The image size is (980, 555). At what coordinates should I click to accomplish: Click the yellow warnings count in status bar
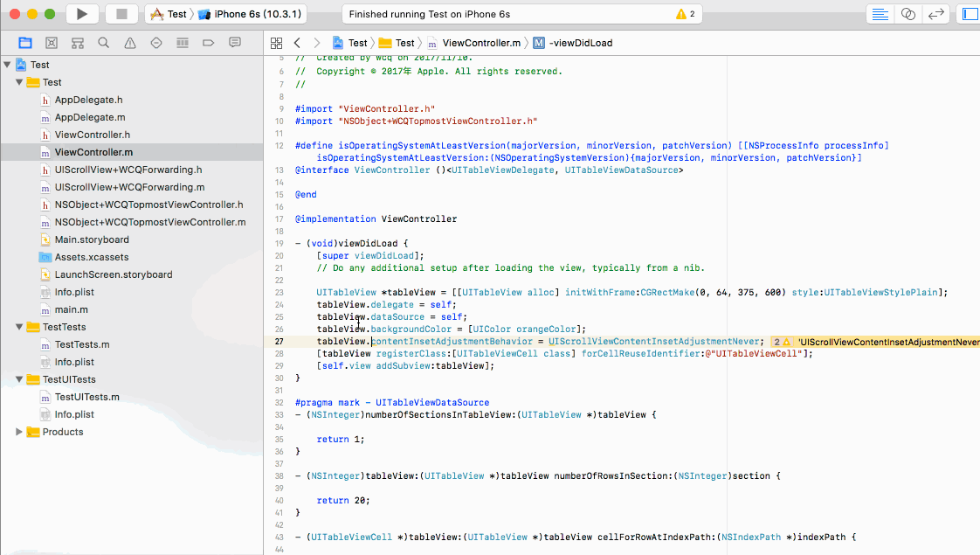pyautogui.click(x=686, y=14)
